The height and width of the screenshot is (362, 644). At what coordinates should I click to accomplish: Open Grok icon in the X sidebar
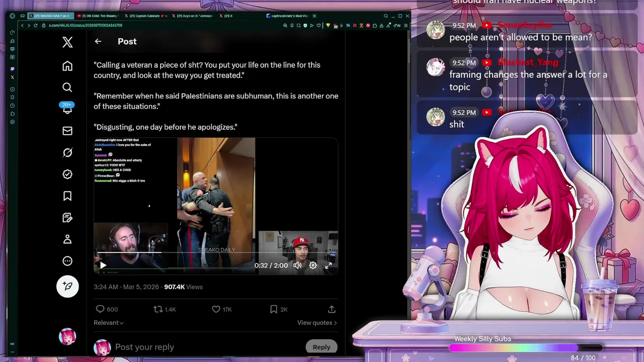pos(67,152)
